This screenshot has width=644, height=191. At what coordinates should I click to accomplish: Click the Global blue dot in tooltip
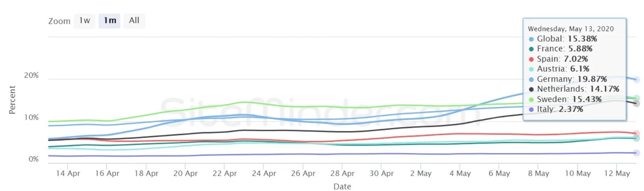(531, 39)
